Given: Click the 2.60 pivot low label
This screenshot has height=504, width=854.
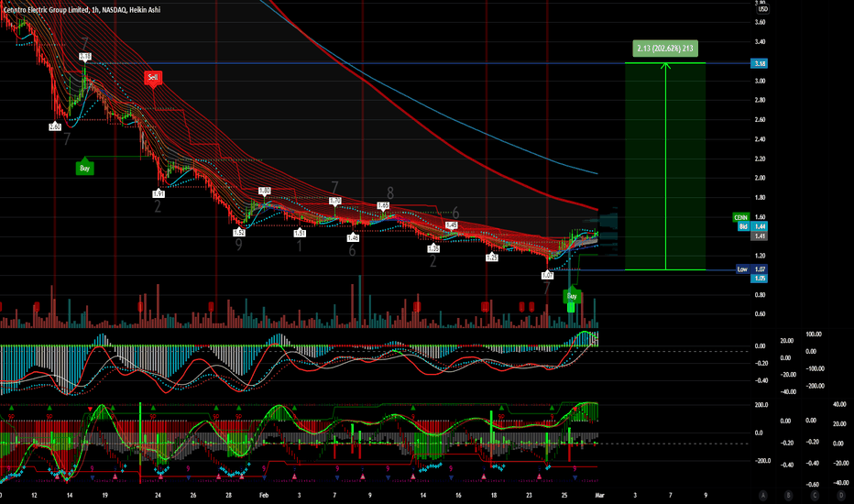Looking at the screenshot, I should click(55, 127).
